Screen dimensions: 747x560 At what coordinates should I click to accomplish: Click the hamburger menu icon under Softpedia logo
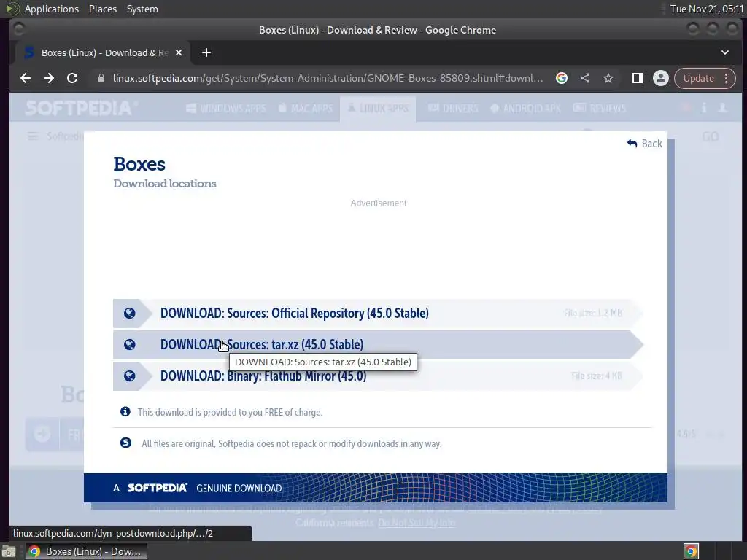click(x=32, y=136)
